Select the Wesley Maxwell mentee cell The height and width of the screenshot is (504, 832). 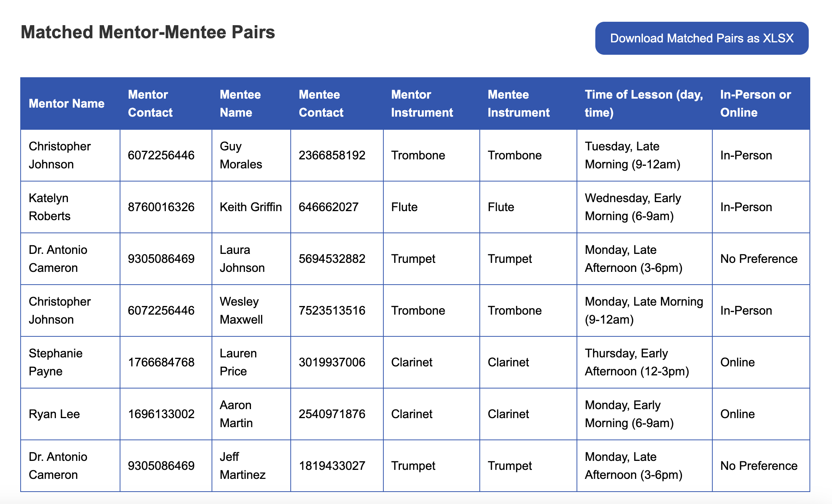coord(241,310)
